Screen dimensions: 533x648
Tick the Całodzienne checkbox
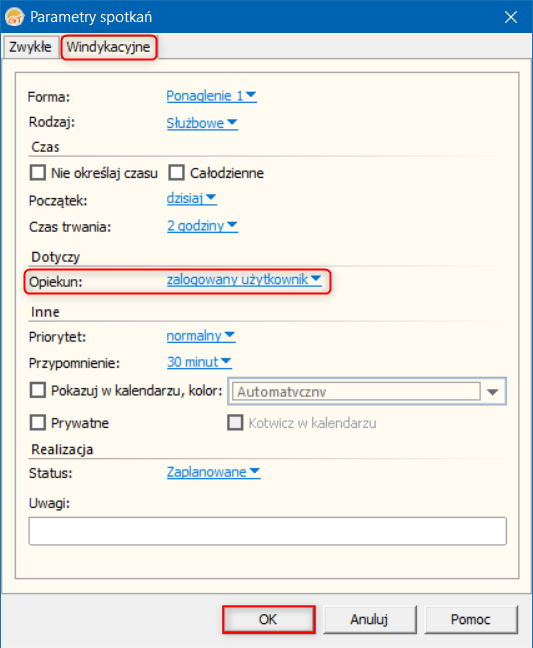coord(176,173)
